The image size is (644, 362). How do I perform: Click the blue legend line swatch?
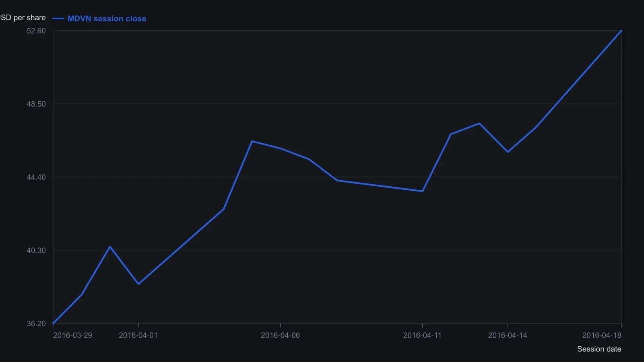(58, 19)
